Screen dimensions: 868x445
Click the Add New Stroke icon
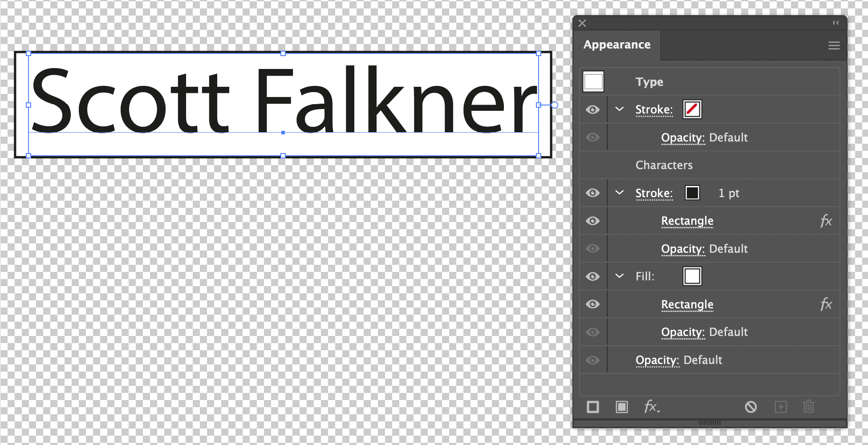coord(593,407)
